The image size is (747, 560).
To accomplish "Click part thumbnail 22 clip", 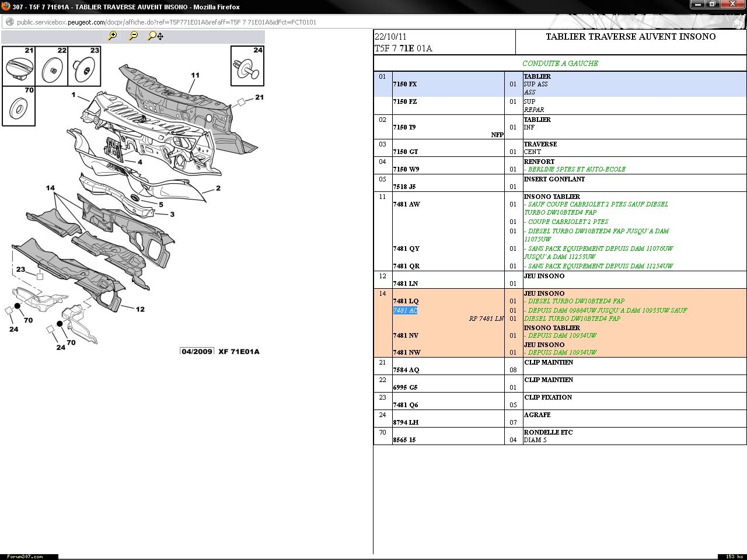I will (x=51, y=66).
